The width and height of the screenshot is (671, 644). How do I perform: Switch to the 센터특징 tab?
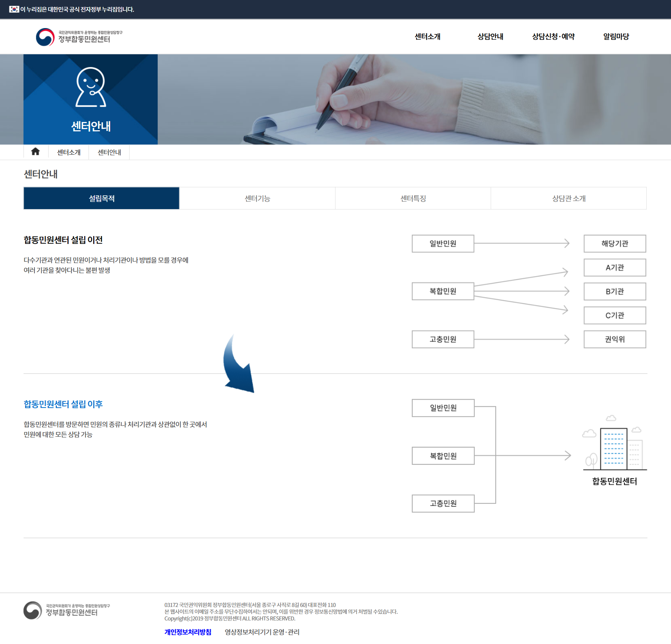pos(413,198)
